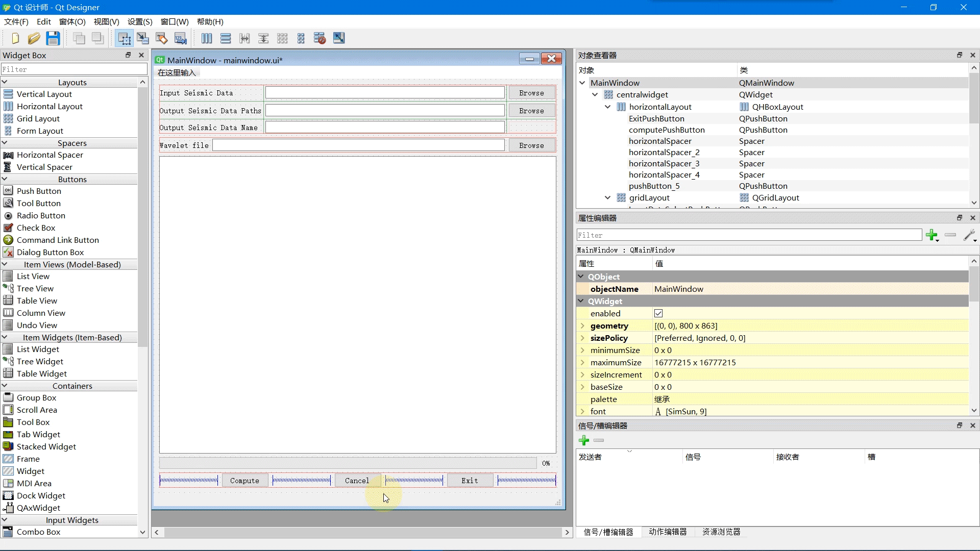
Task: Click the Compute button
Action: pos(244,480)
